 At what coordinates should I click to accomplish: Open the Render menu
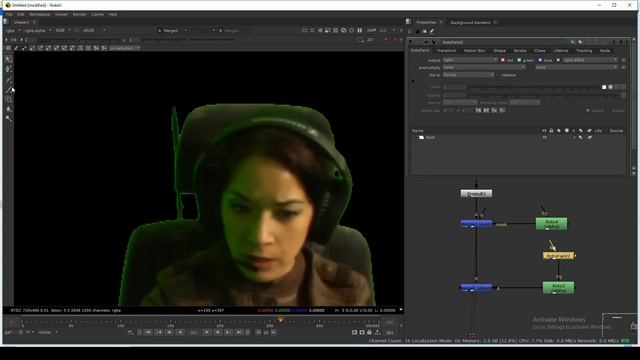(x=80, y=14)
